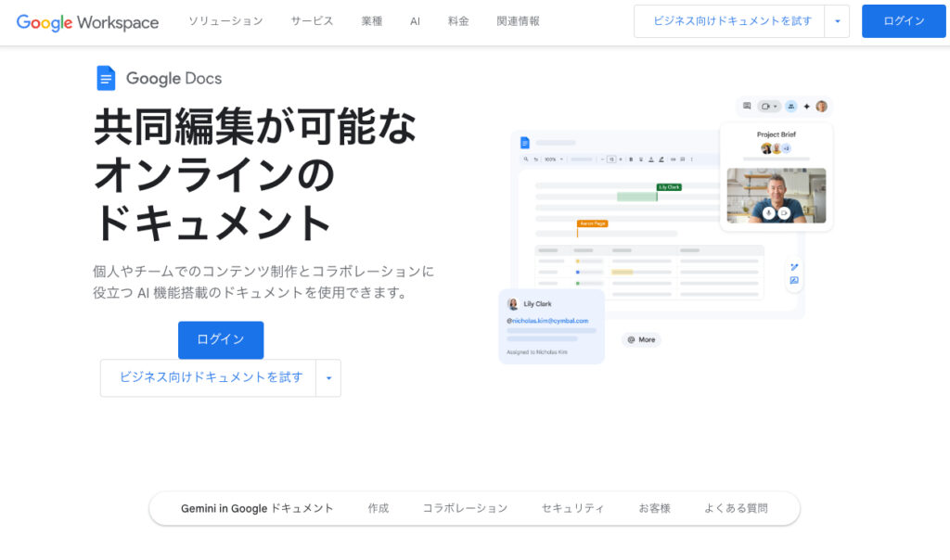Open the 業種 menu
950x560 pixels.
[x=371, y=21]
